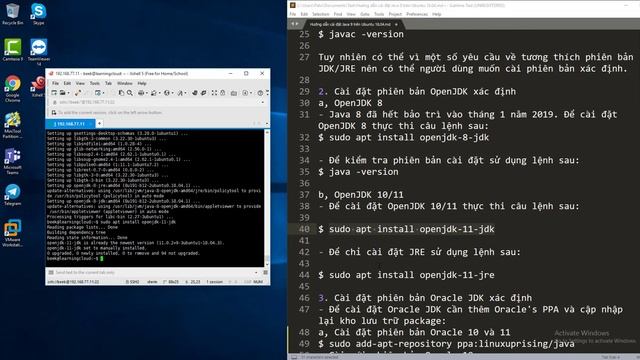Click line 32 'sudo apt install openjdk-8-jdk'
Image resolution: width=640 pixels, height=360 pixels.
(409, 137)
